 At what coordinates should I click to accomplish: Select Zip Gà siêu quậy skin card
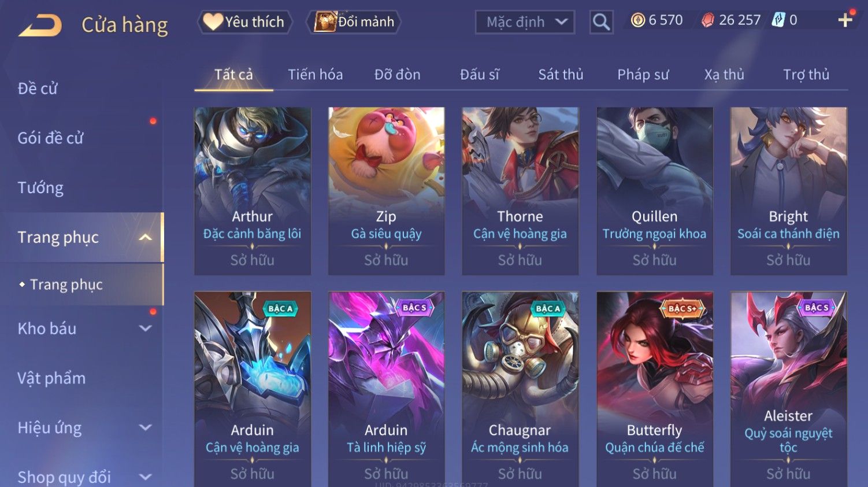(386, 191)
